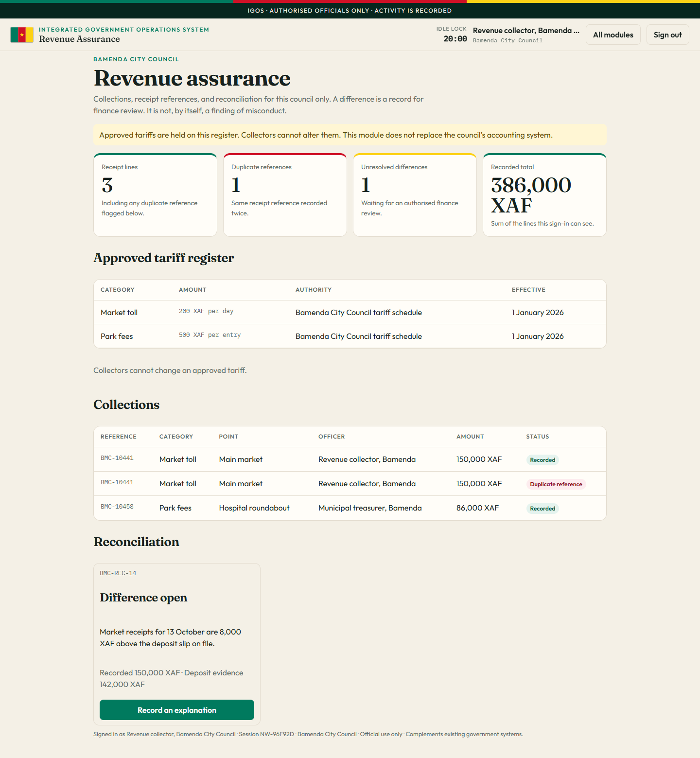Image resolution: width=700 pixels, height=758 pixels.
Task: Click the Revenue Assurance header title
Action: tap(80, 39)
